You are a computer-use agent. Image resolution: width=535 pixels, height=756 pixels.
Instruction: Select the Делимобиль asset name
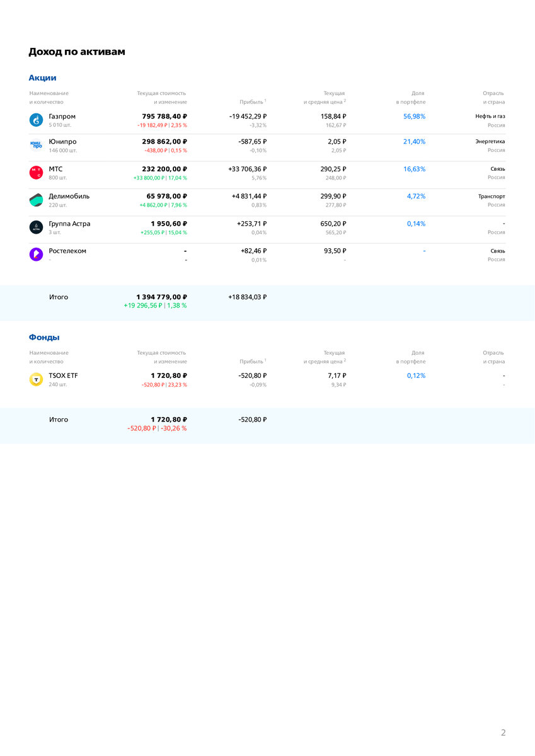coord(69,197)
